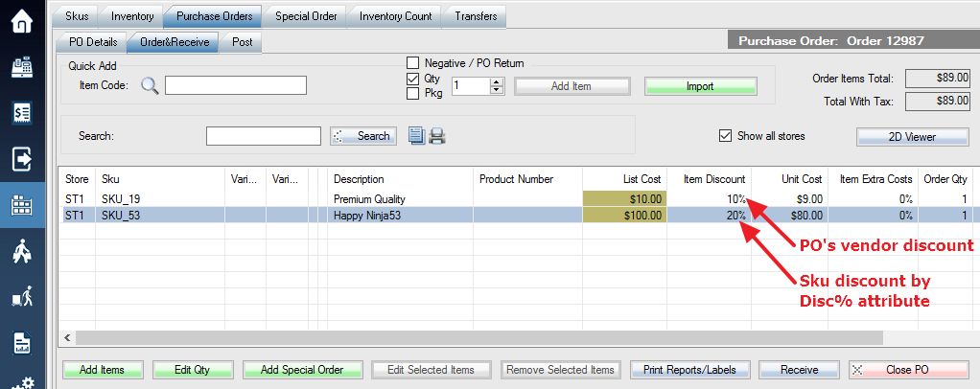Click the Receive button

tap(800, 370)
